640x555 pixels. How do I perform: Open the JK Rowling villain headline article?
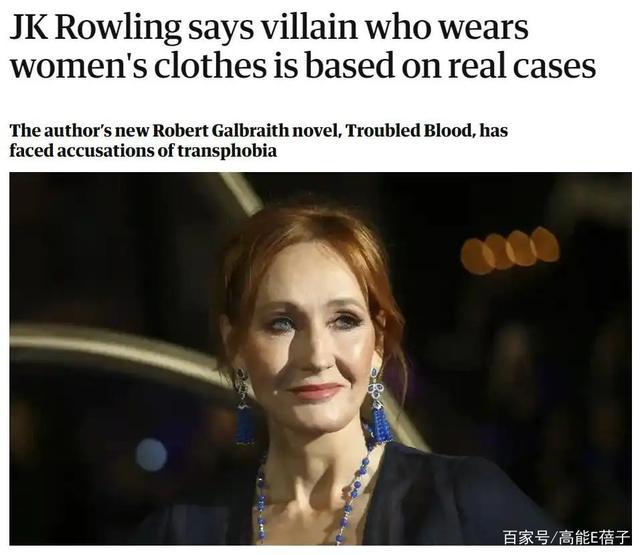tap(302, 46)
